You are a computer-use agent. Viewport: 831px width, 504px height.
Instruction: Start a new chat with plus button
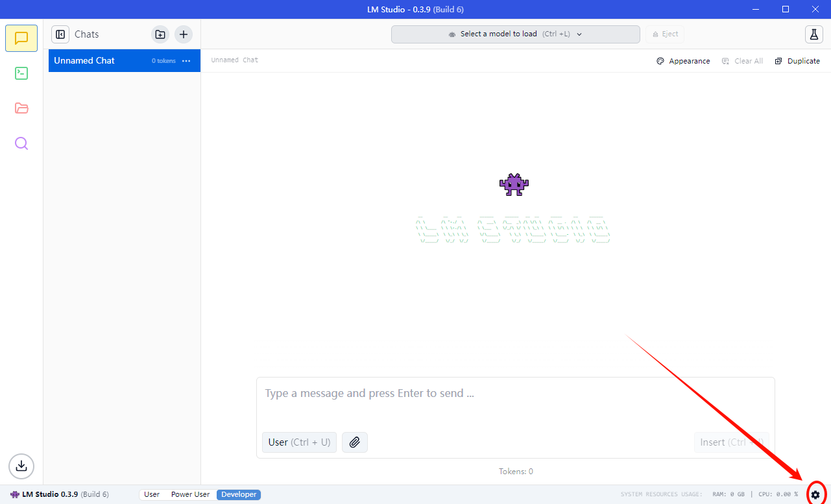coord(184,34)
